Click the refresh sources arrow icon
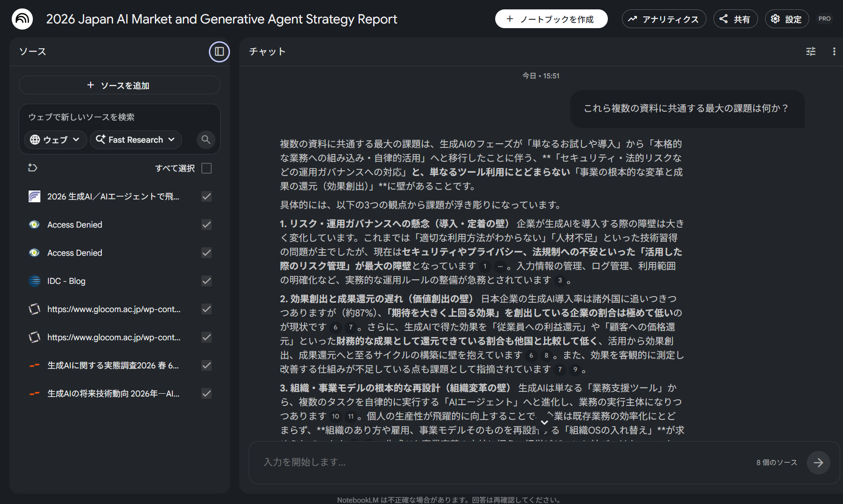This screenshot has height=504, width=843. pos(33,168)
